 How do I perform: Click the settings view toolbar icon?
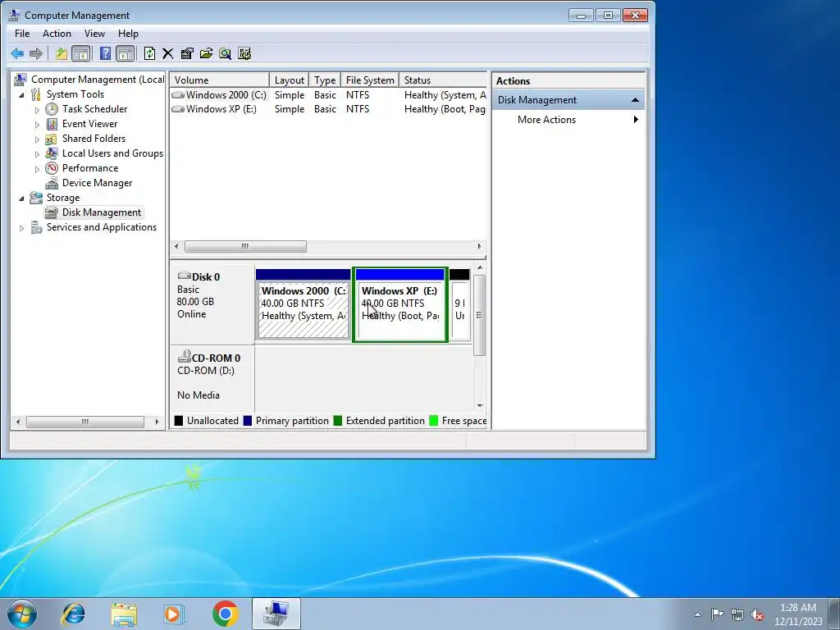tap(244, 53)
